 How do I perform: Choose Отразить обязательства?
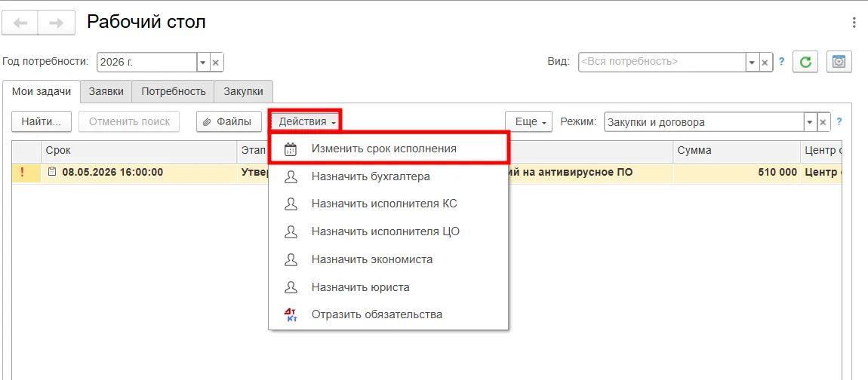[x=388, y=314]
